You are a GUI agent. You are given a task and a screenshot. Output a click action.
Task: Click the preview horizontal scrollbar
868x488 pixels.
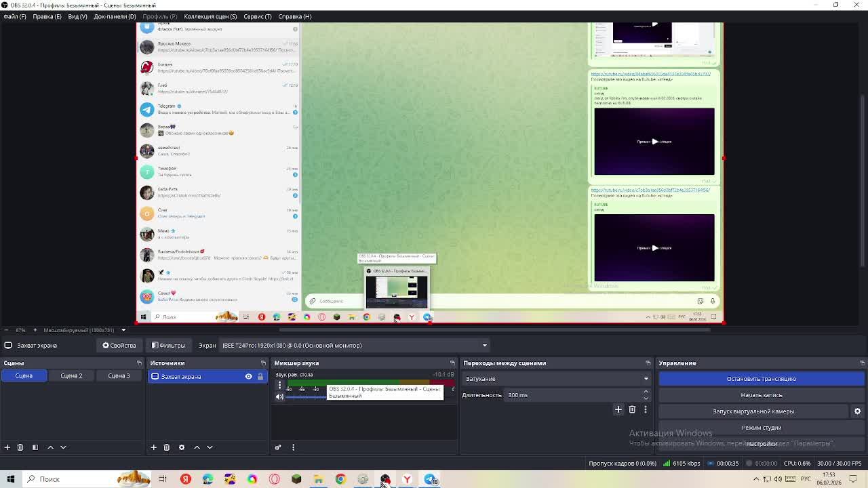[495, 330]
